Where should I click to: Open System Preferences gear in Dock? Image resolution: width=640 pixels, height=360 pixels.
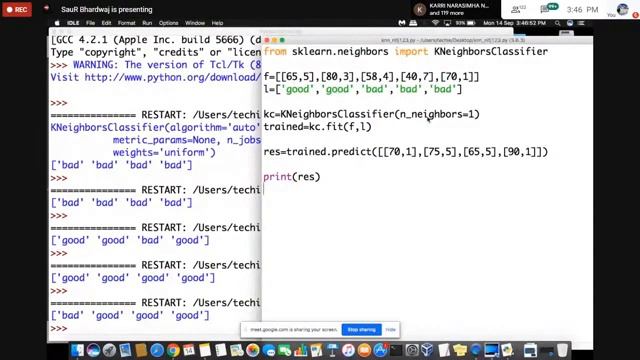pos(412,350)
